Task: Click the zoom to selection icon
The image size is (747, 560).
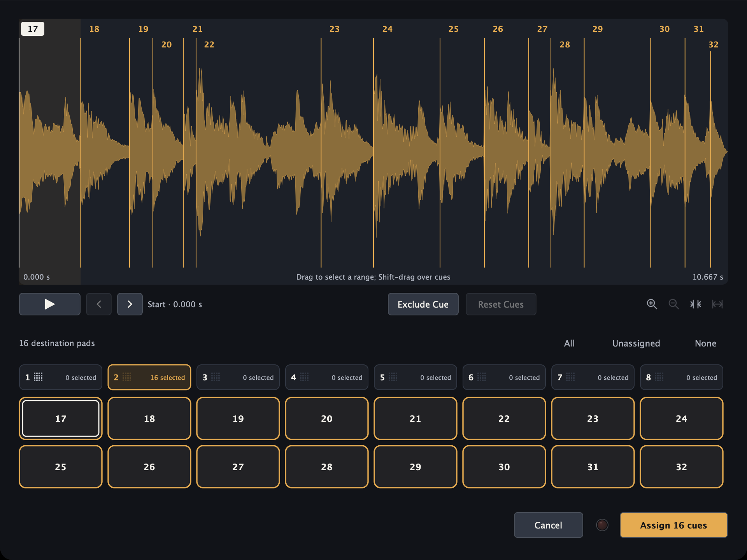Action: [x=696, y=304]
